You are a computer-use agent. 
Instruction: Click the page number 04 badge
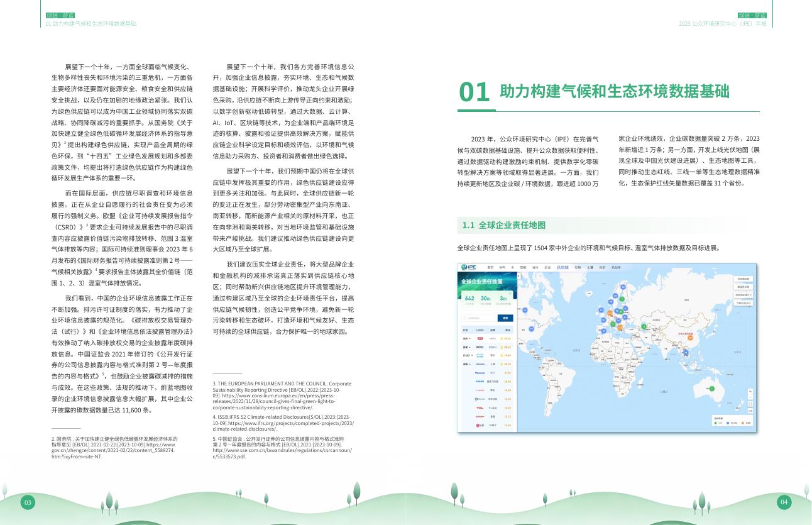click(784, 502)
